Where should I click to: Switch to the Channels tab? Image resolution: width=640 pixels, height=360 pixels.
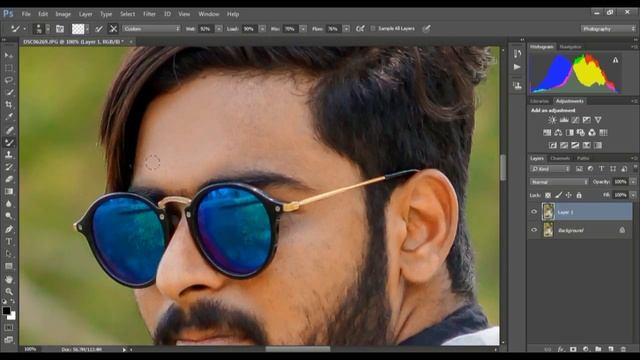click(560, 158)
